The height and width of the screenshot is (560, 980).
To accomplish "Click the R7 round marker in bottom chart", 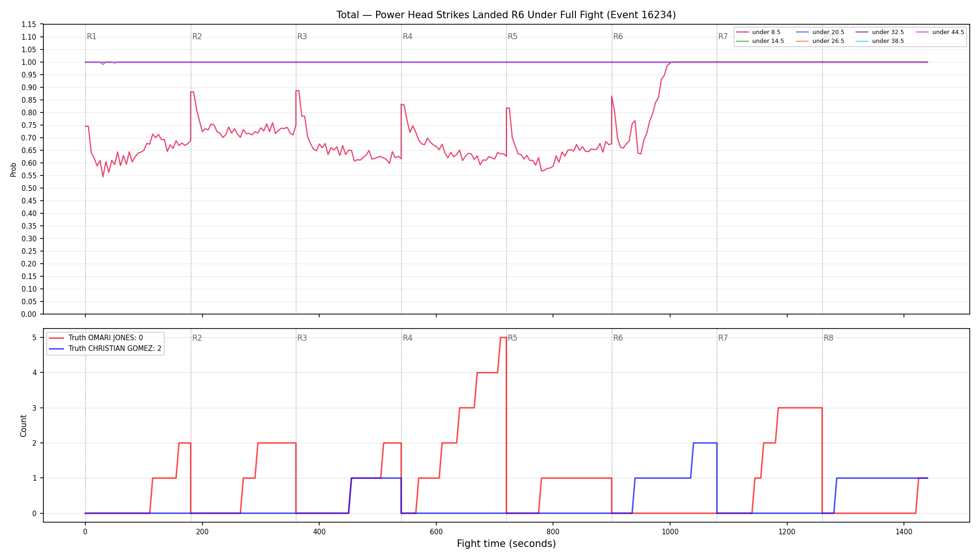I will [723, 338].
